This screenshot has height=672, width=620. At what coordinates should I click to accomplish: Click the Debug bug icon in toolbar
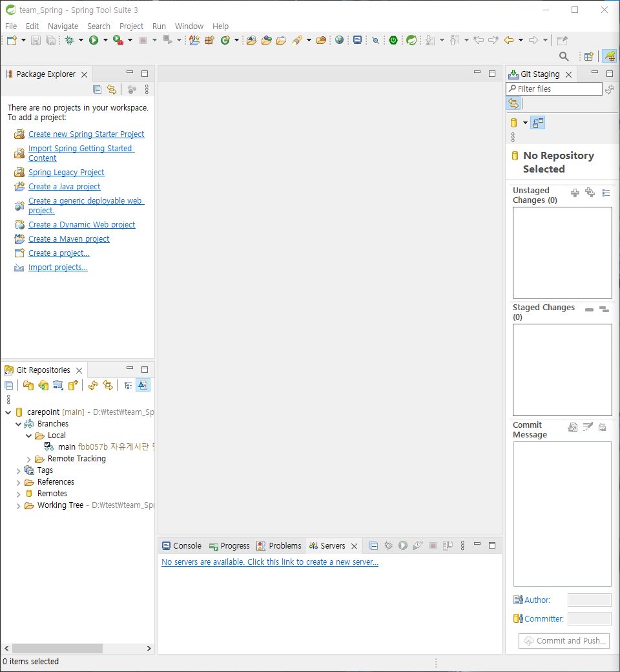tap(69, 40)
